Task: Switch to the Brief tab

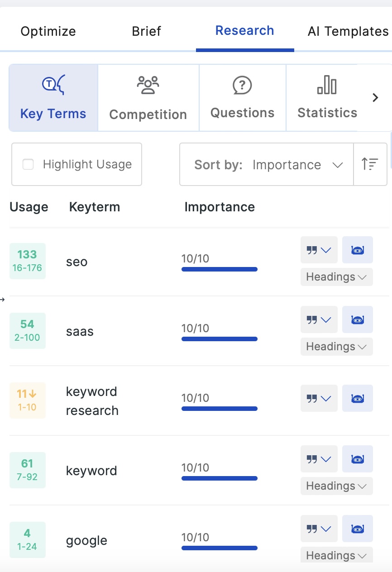Action: coord(146,31)
